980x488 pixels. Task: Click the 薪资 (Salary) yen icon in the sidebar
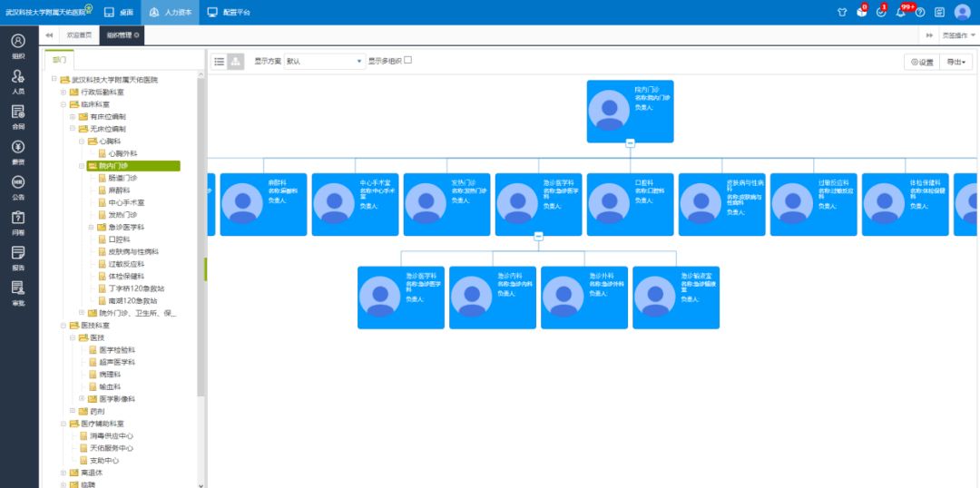pos(18,151)
